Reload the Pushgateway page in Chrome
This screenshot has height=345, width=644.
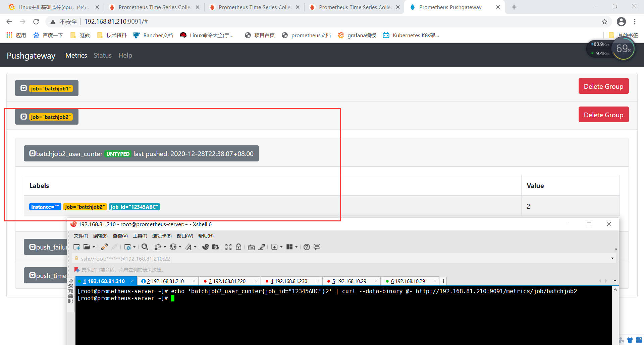point(36,21)
